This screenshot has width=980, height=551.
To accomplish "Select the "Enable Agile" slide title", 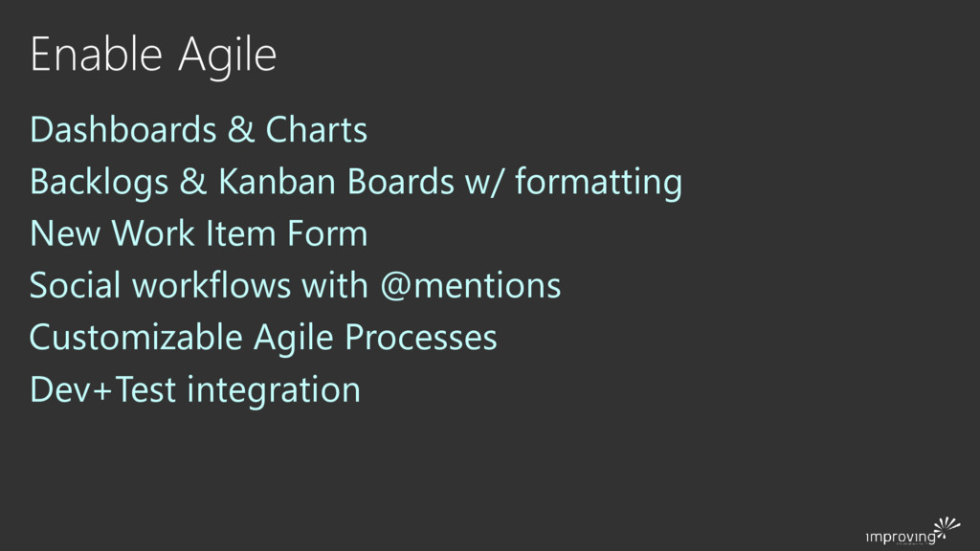I will [153, 55].
